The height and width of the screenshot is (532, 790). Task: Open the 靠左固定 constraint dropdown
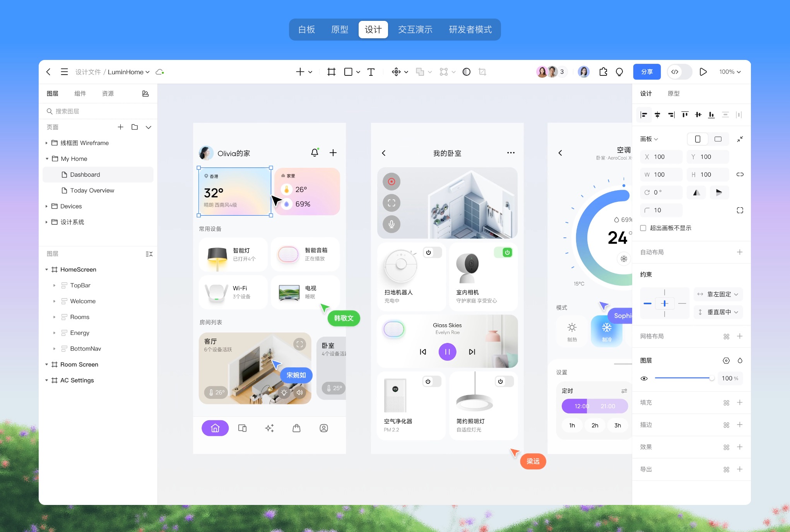tap(718, 294)
